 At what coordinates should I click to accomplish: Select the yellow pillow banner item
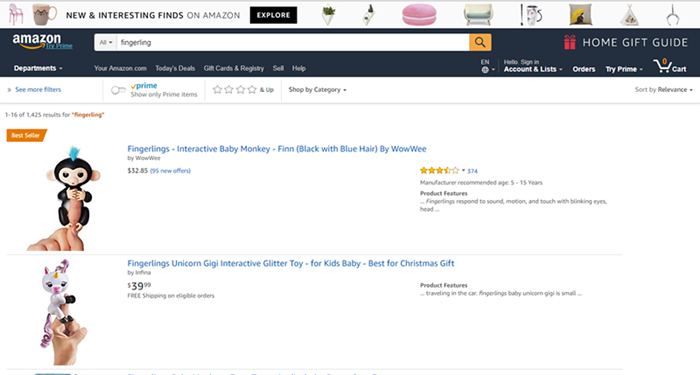click(x=581, y=15)
